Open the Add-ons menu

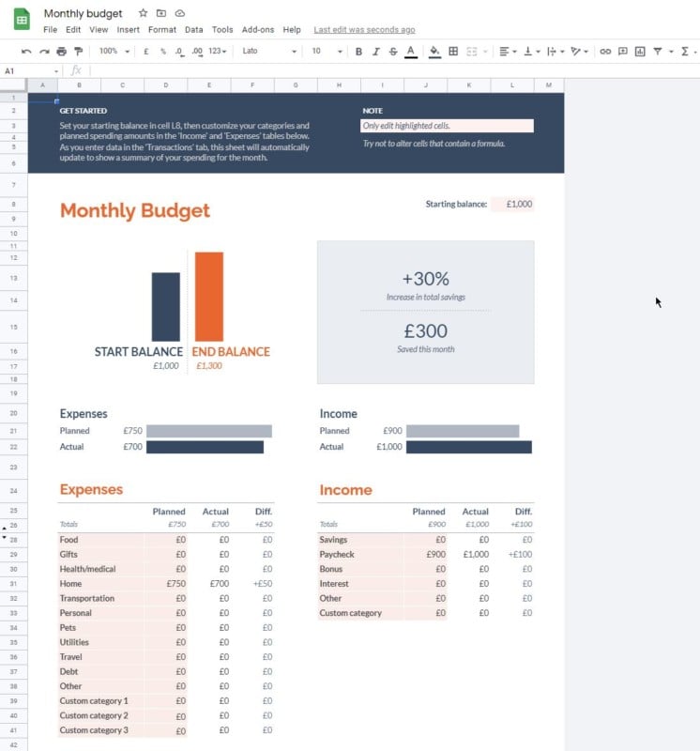258,30
